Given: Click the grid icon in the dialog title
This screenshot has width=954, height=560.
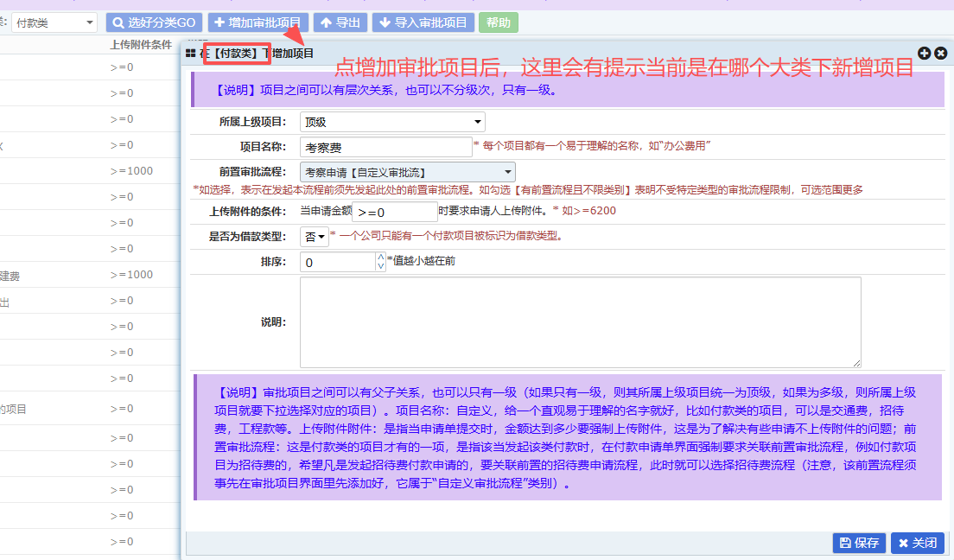Looking at the screenshot, I should point(191,54).
